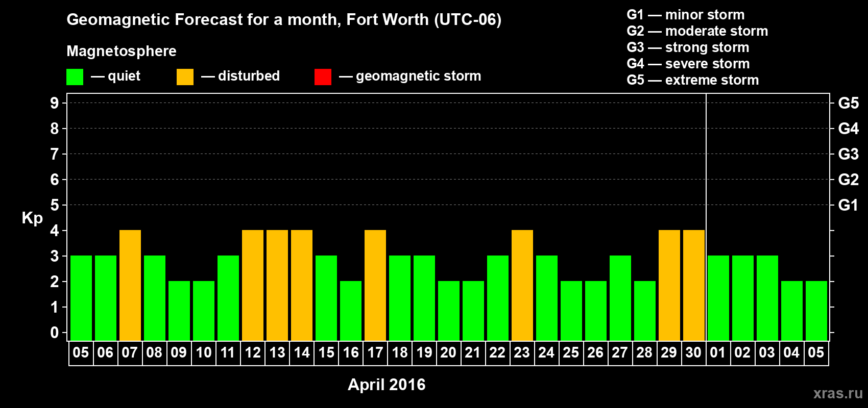Select the orange bar for day 14
The height and width of the screenshot is (408, 868).
(x=302, y=286)
